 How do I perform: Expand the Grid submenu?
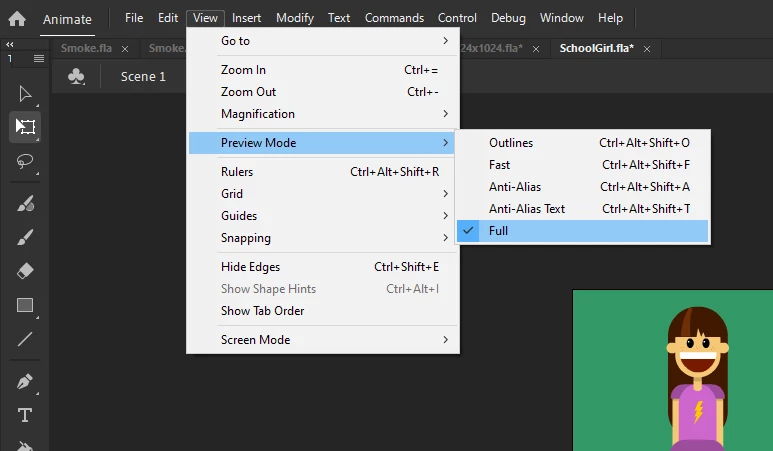point(323,194)
